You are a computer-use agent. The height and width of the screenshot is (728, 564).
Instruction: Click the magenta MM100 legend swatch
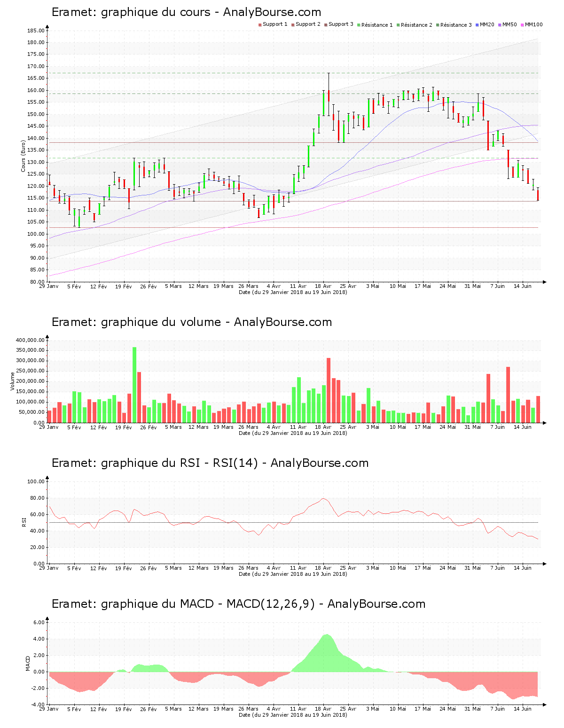523,24
